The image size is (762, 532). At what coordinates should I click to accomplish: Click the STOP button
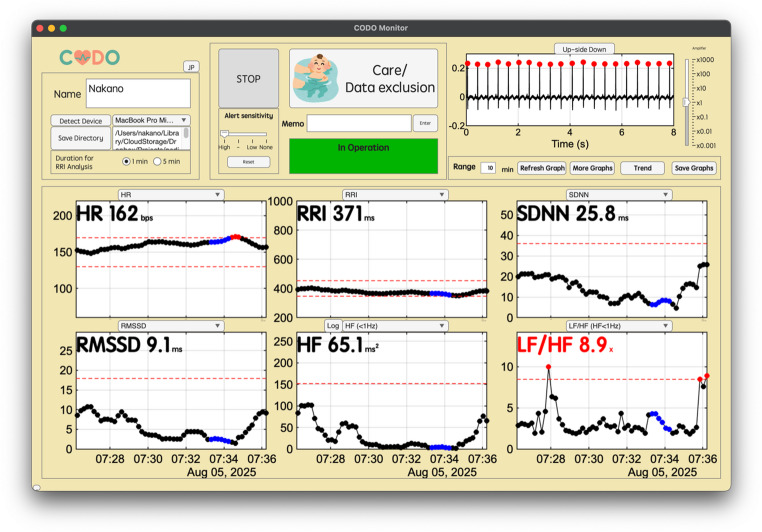coord(248,78)
